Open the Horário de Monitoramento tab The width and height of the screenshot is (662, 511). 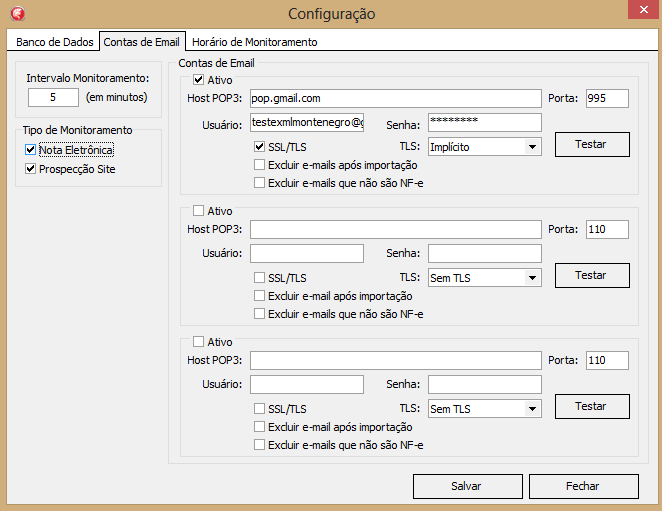pos(254,42)
